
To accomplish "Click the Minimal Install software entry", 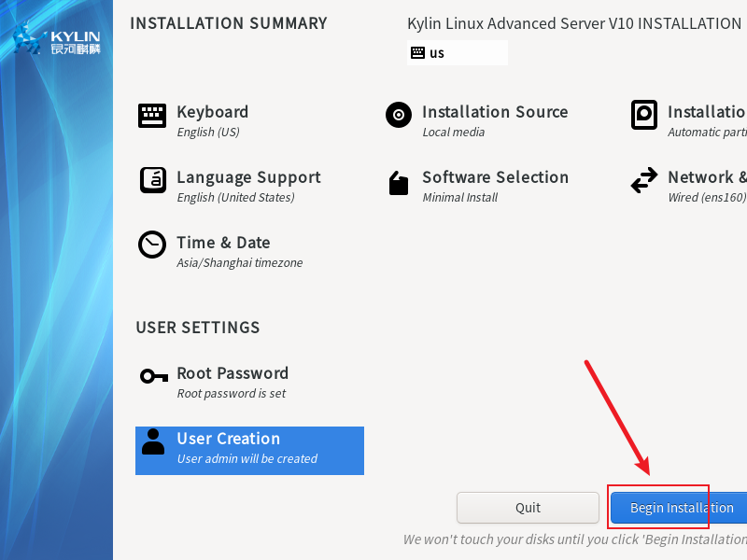I will [460, 198].
